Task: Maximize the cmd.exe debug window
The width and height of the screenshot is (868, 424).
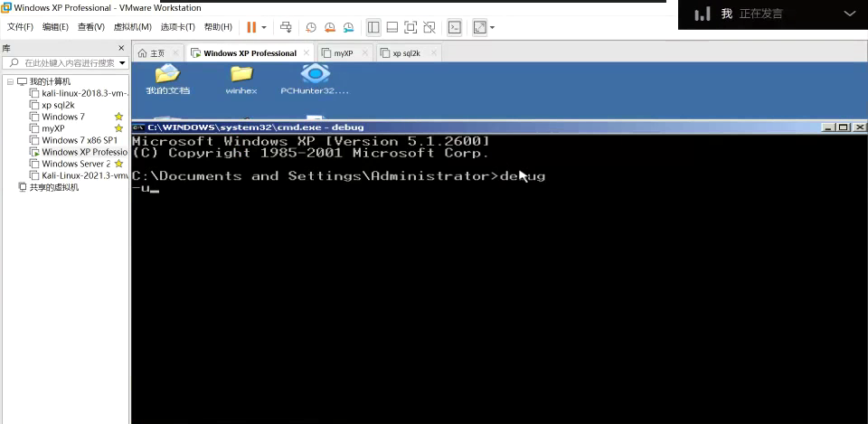Action: (843, 127)
